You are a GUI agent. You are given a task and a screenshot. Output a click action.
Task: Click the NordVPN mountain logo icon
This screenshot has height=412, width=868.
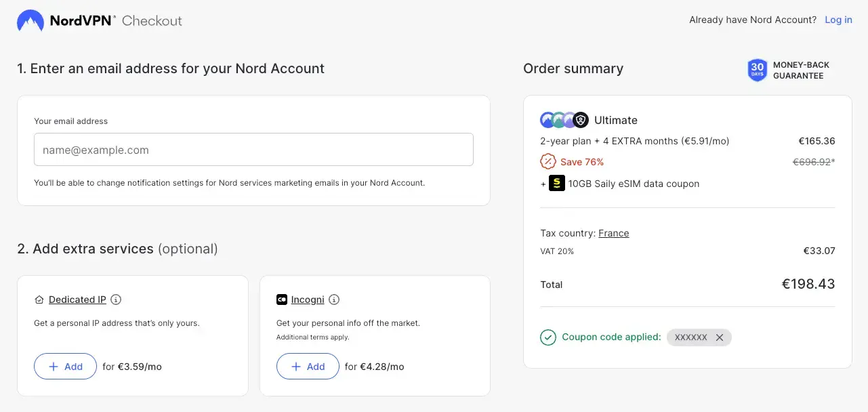coord(30,21)
